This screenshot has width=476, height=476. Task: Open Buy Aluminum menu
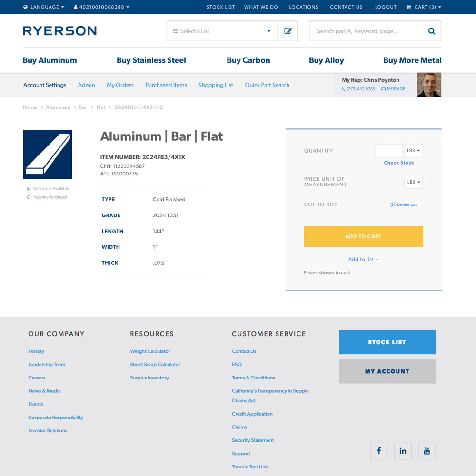point(50,60)
